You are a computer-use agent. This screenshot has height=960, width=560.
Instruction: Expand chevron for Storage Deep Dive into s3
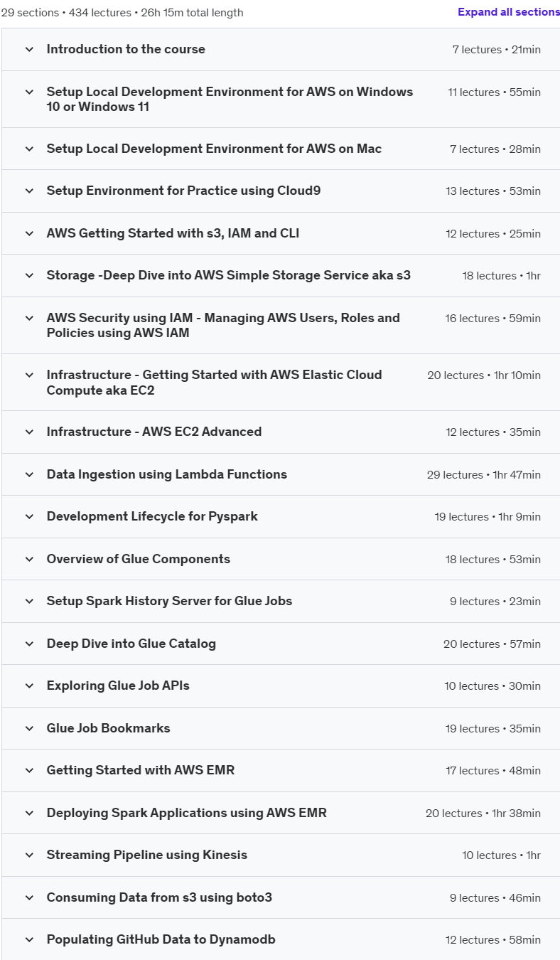pyautogui.click(x=29, y=275)
